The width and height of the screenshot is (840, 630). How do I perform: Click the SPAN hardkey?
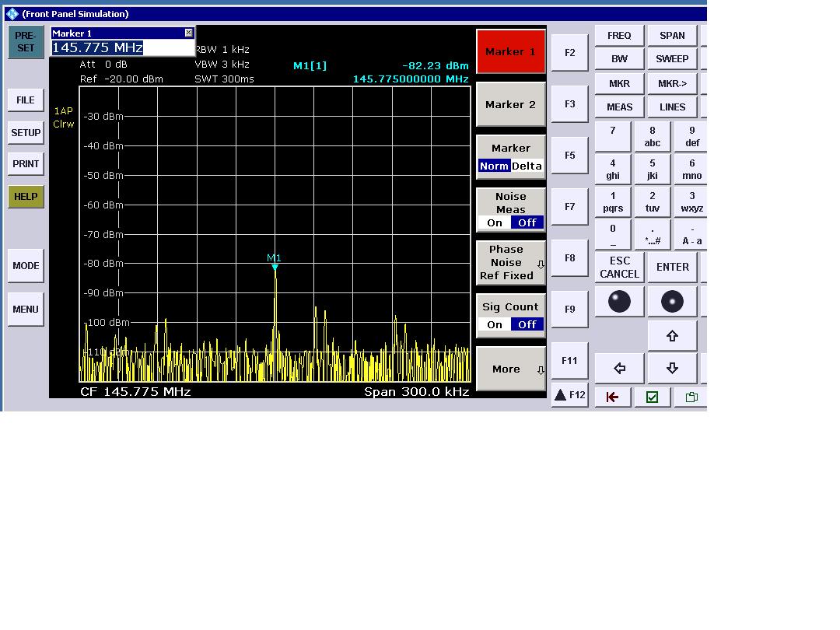tap(672, 35)
